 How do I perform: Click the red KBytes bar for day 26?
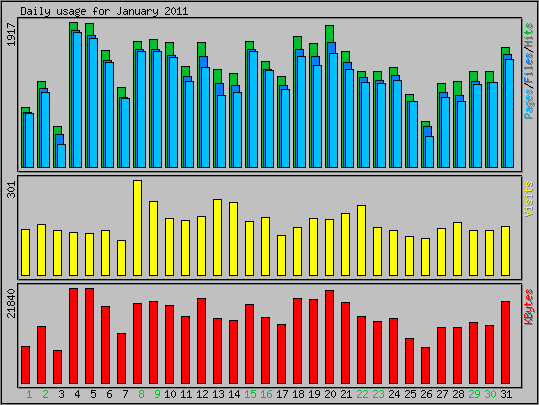[x=426, y=365]
